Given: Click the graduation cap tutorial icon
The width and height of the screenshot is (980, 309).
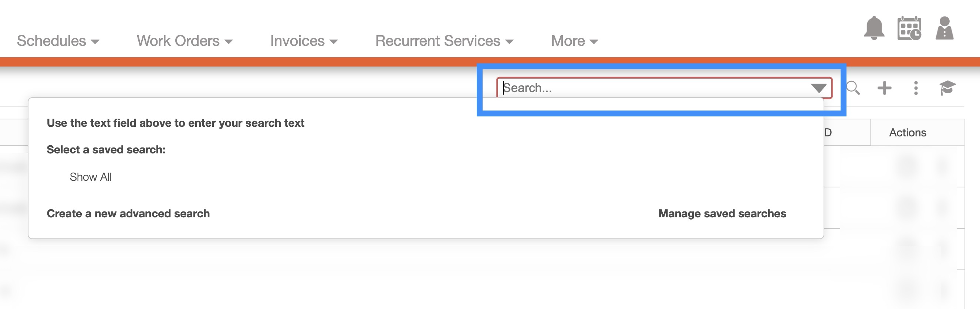Looking at the screenshot, I should (947, 88).
